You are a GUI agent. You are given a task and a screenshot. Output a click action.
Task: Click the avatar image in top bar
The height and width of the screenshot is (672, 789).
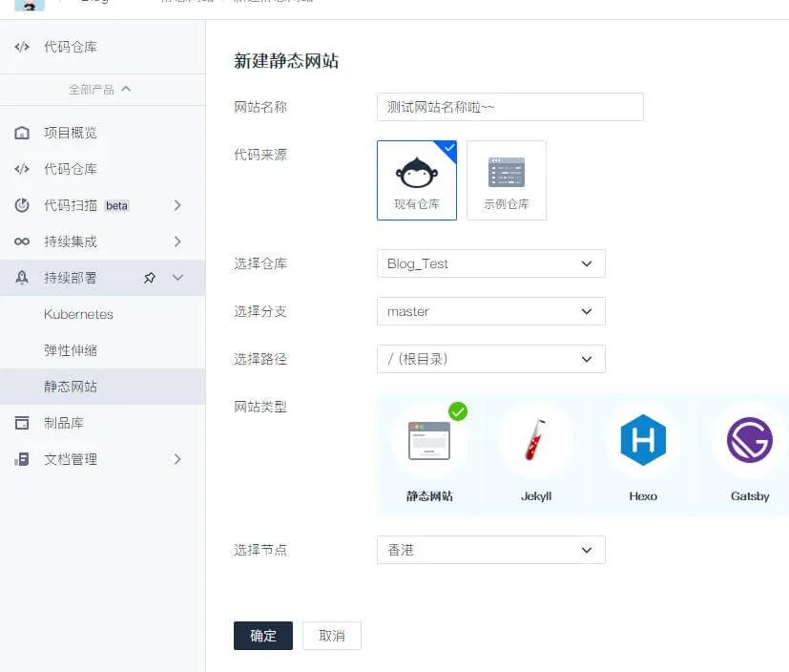tap(30, 5)
